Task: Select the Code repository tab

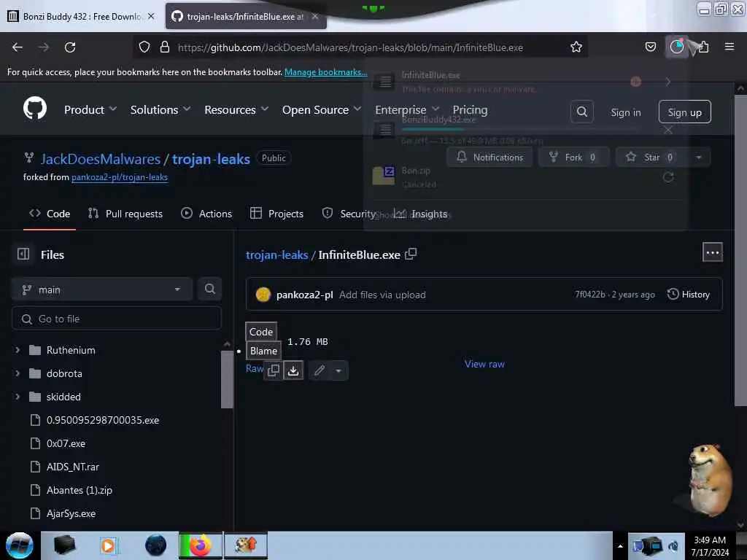Action: (50, 214)
